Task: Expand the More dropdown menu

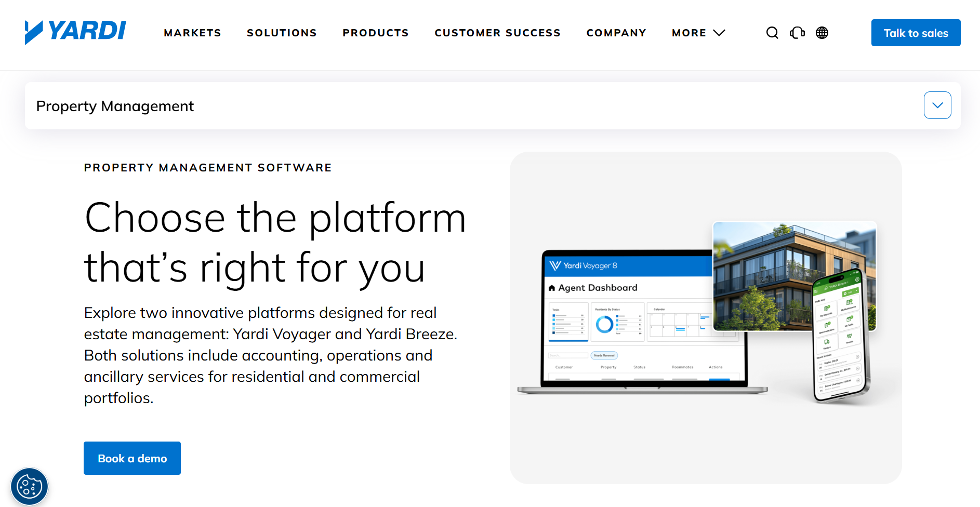Action: tap(698, 33)
